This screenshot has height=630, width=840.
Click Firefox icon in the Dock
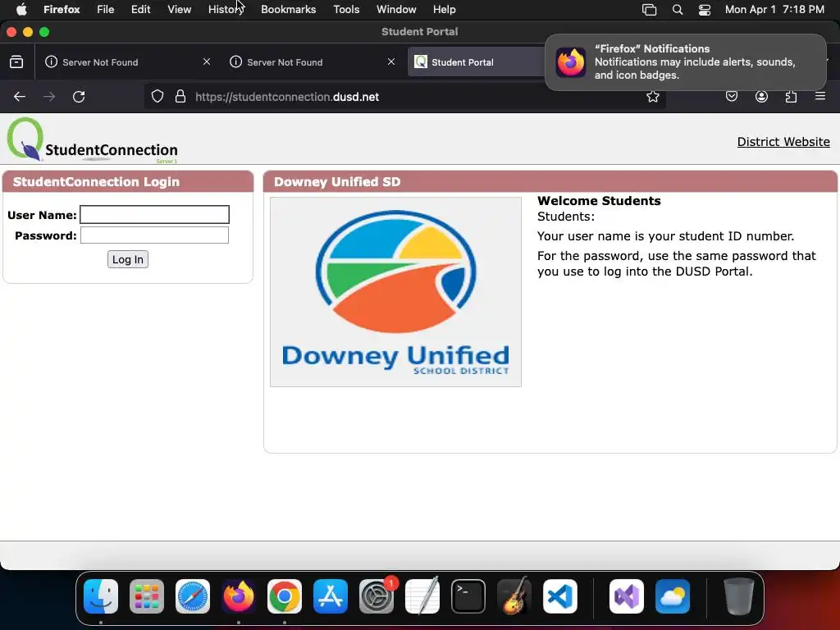tap(239, 596)
